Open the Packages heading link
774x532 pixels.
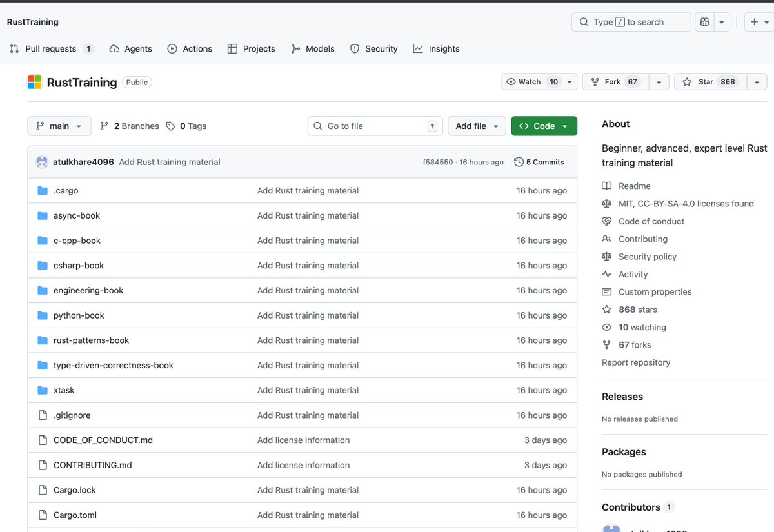pyautogui.click(x=624, y=452)
